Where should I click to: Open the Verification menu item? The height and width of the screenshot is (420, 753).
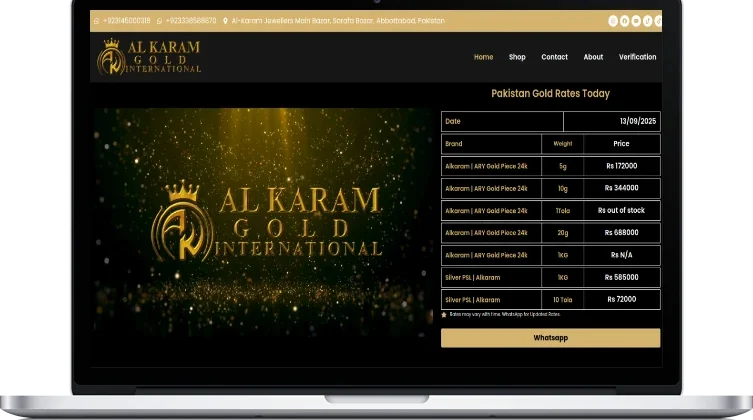coord(637,57)
